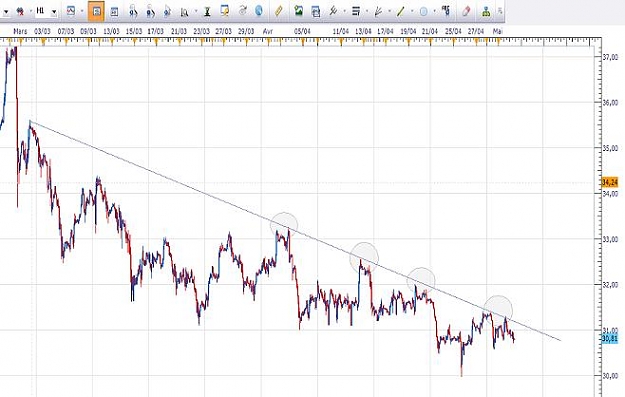The width and height of the screenshot is (625, 397).
Task: Toggle the orange highlighted toolbar button
Action: (x=96, y=12)
